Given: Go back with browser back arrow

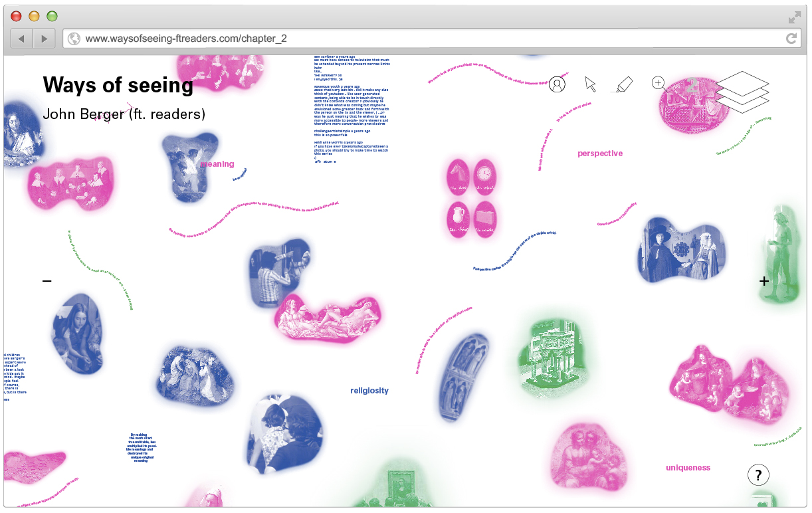Looking at the screenshot, I should (21, 39).
